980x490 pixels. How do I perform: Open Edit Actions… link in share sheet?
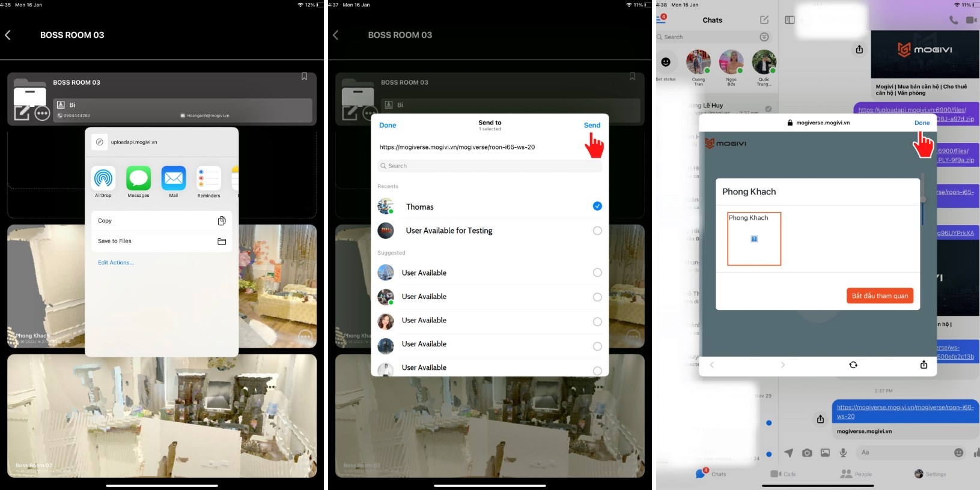point(116,262)
